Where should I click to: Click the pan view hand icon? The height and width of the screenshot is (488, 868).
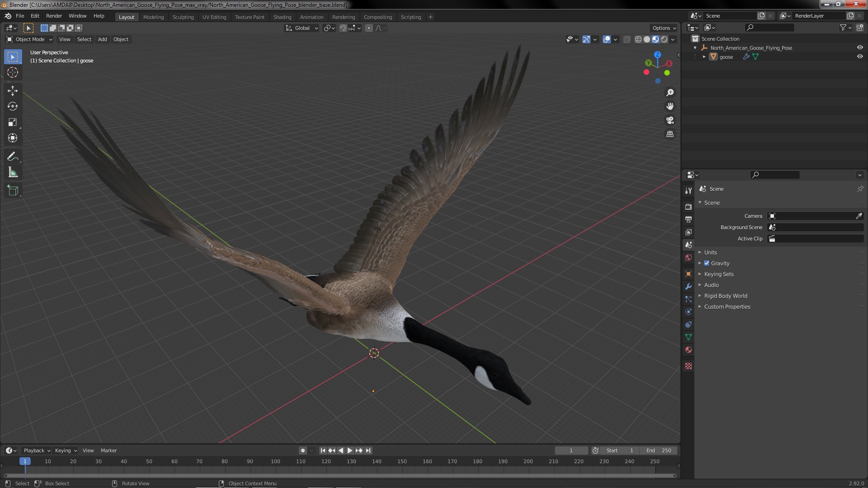point(670,106)
